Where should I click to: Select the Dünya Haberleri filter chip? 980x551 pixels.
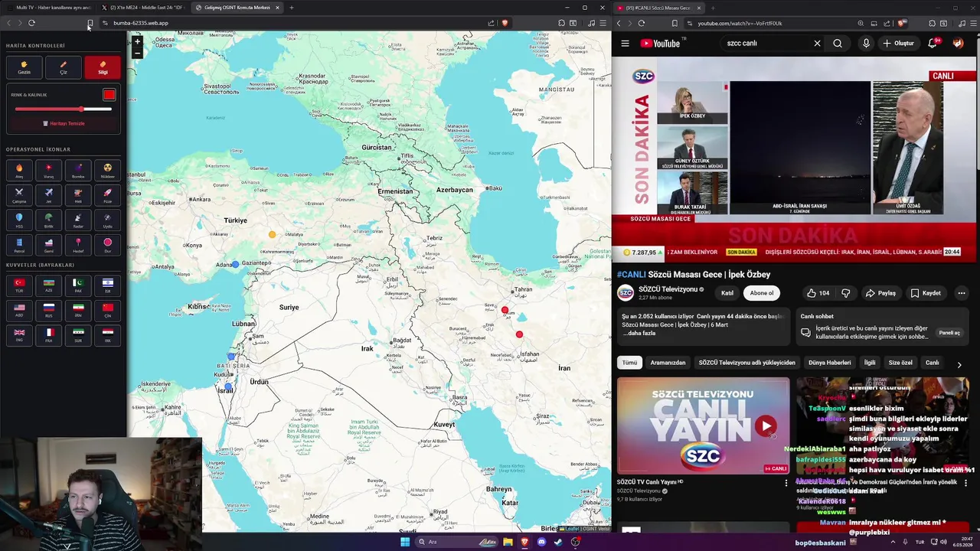coord(829,363)
